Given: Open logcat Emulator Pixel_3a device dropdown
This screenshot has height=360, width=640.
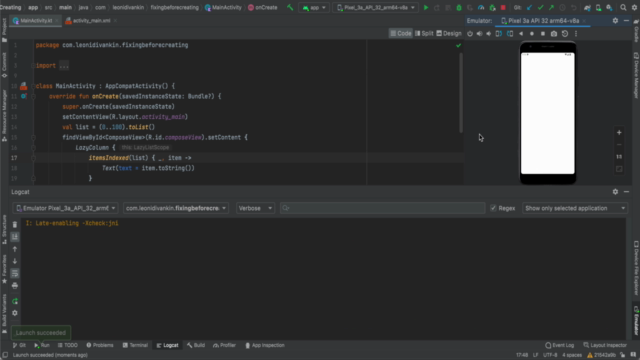Looking at the screenshot, I should [x=65, y=208].
